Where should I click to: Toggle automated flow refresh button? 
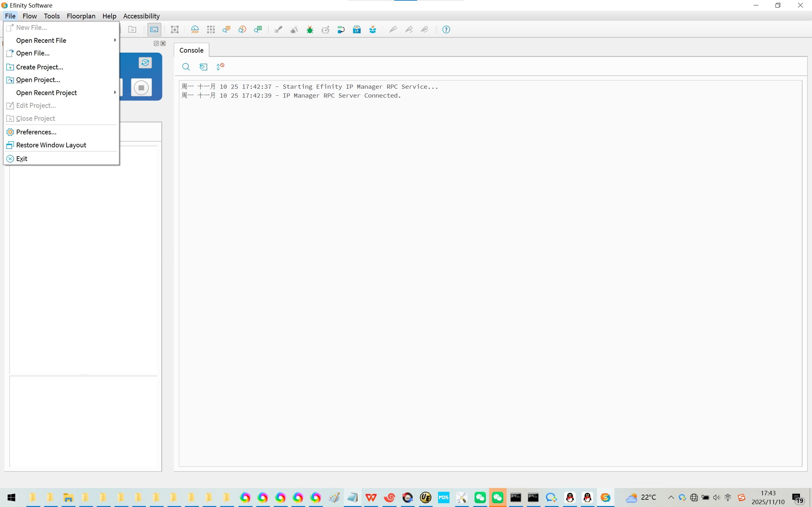pyautogui.click(x=145, y=63)
